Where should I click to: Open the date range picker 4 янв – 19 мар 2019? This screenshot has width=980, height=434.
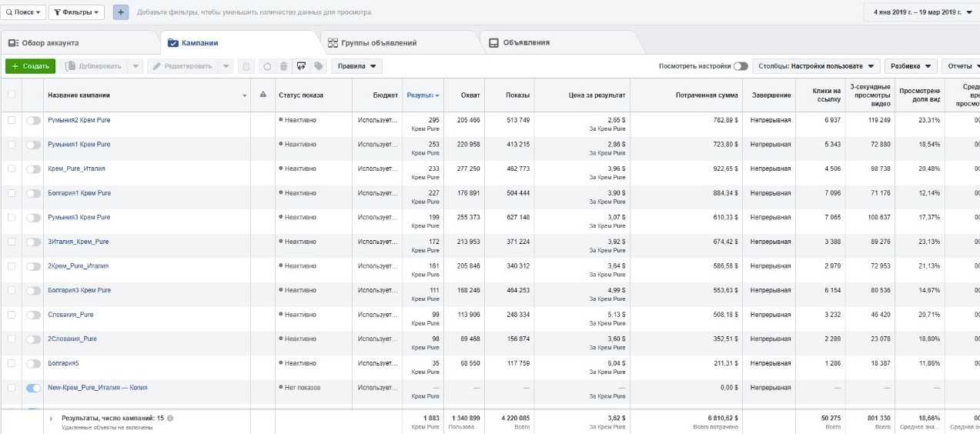pos(922,12)
